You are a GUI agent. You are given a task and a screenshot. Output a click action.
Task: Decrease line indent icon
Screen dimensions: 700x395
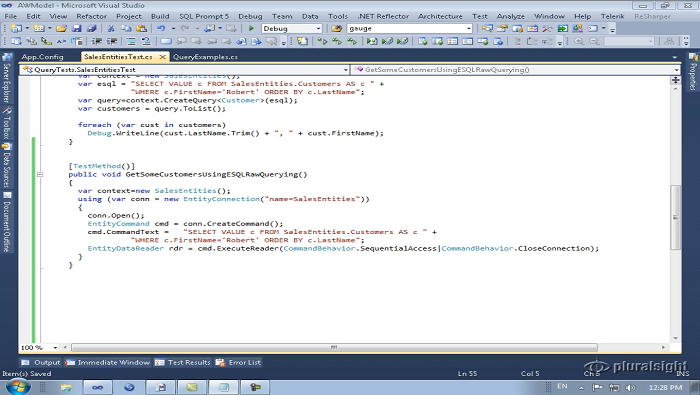coord(96,42)
